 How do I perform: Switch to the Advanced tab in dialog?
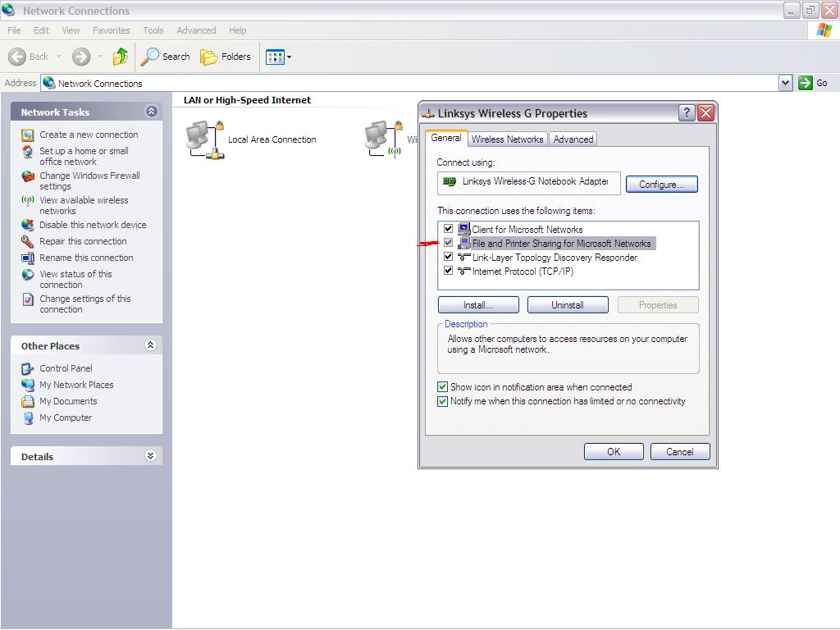tap(573, 139)
